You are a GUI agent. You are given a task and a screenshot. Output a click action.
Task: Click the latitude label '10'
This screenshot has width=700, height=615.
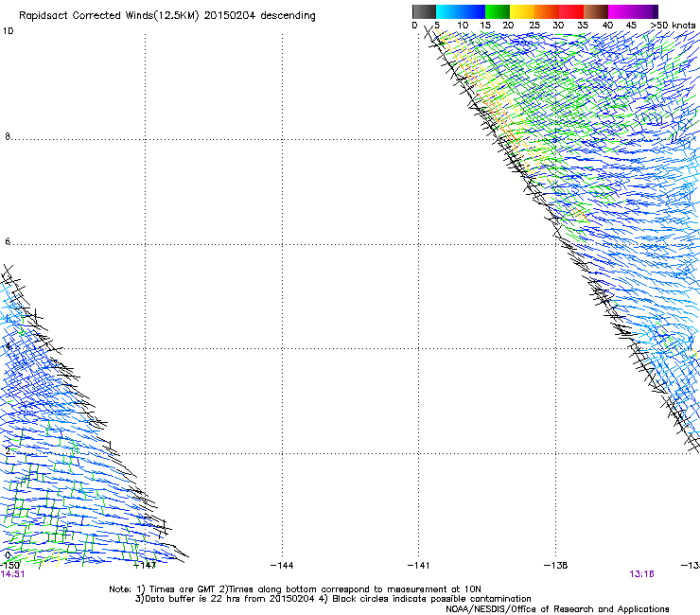click(x=8, y=31)
